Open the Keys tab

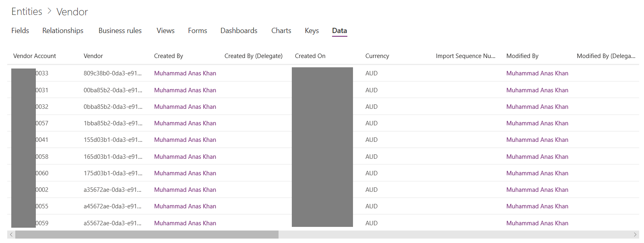pyautogui.click(x=312, y=31)
